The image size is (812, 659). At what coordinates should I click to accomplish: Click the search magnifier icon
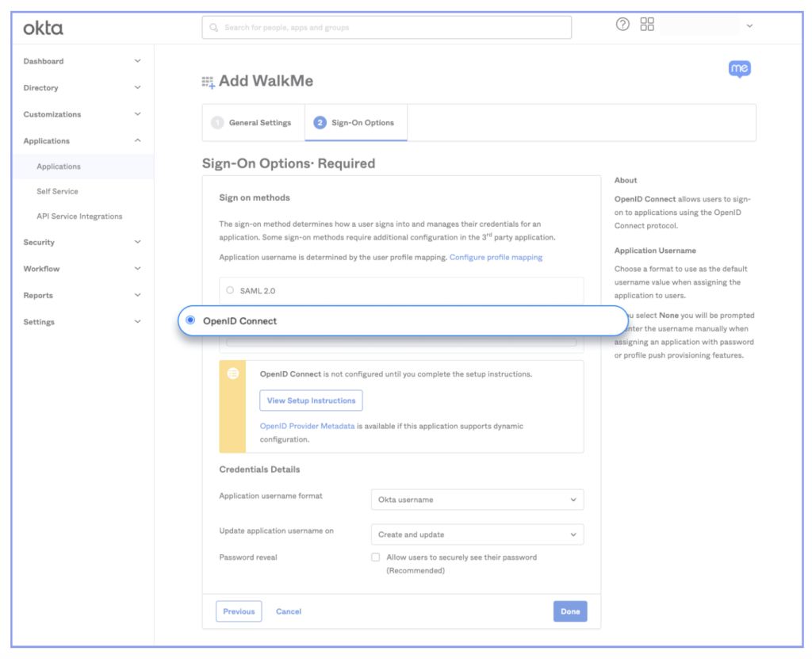click(x=213, y=27)
